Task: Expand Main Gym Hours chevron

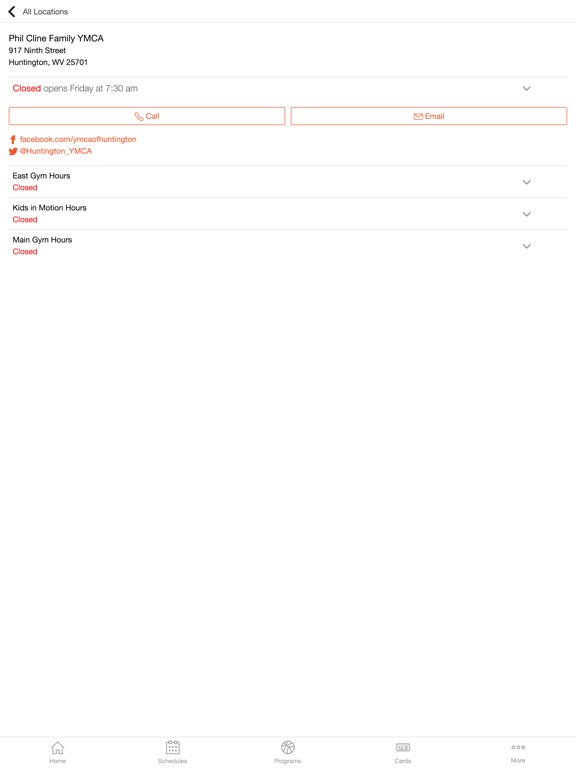Action: [x=527, y=246]
